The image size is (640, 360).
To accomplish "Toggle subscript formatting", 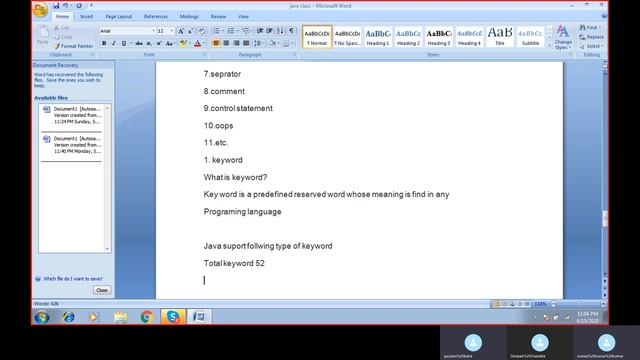I will (149, 43).
